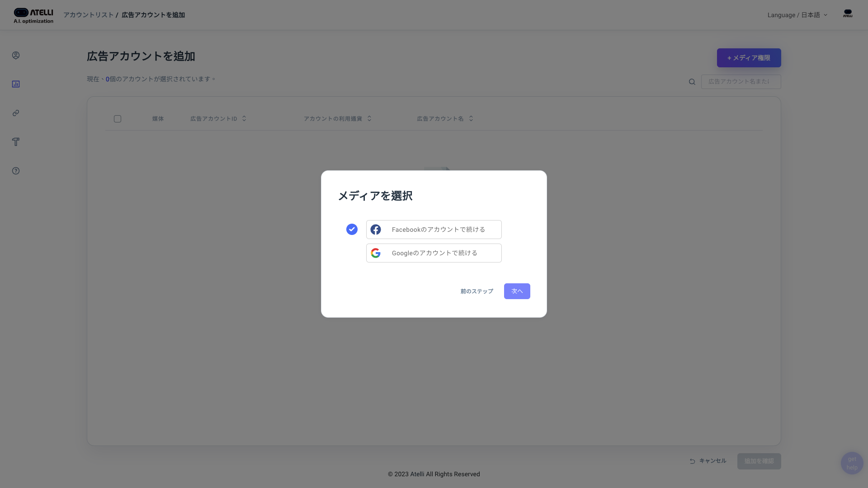Click the Atelli avatar icon top right

(x=848, y=14)
